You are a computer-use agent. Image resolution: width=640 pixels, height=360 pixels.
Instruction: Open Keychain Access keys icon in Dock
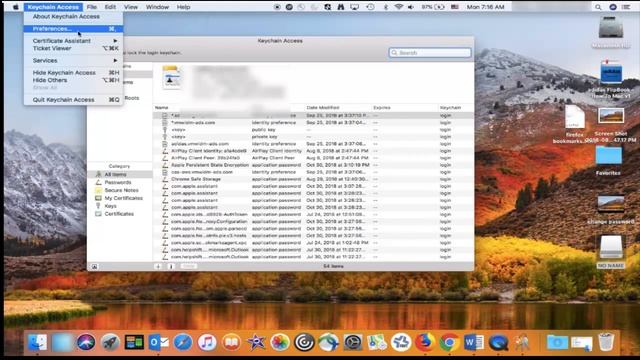tap(522, 342)
